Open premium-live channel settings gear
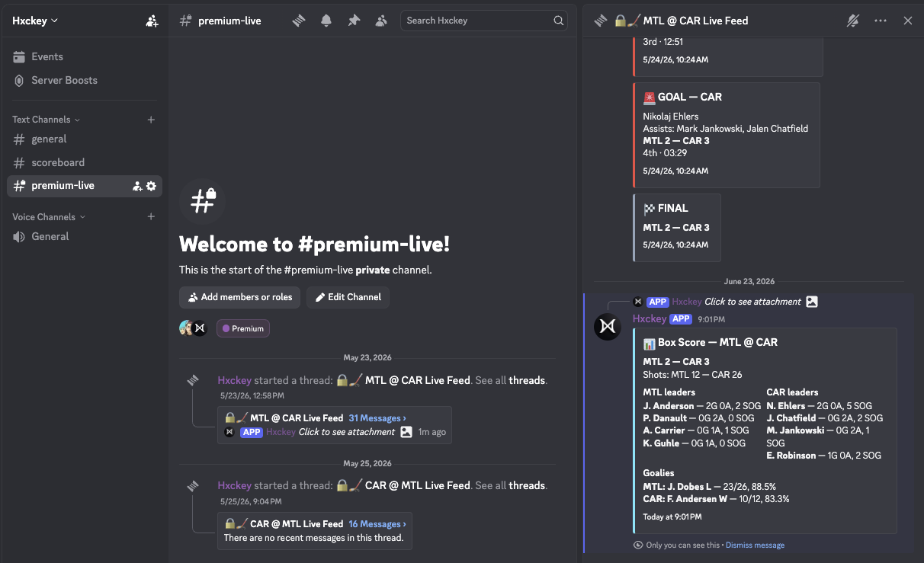924x563 pixels. point(151,186)
